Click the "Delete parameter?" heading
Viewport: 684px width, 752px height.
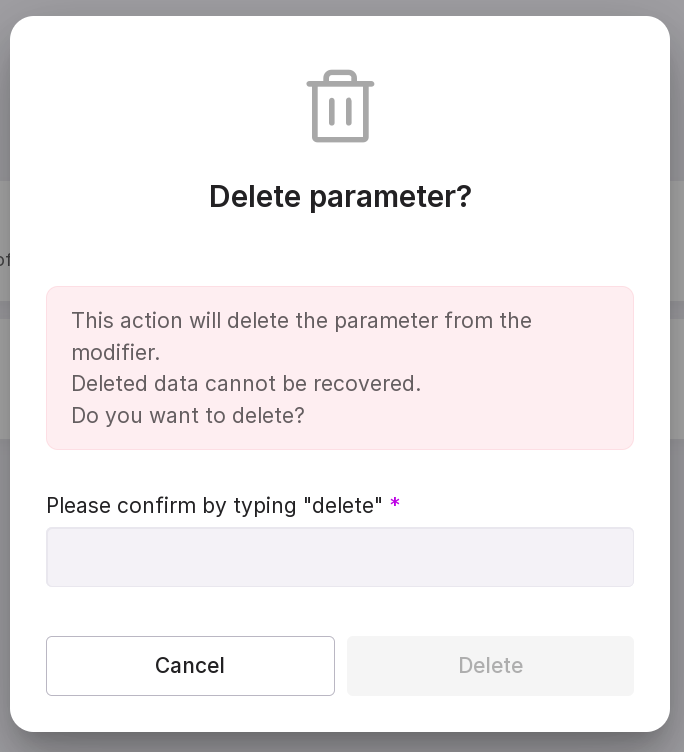340,197
